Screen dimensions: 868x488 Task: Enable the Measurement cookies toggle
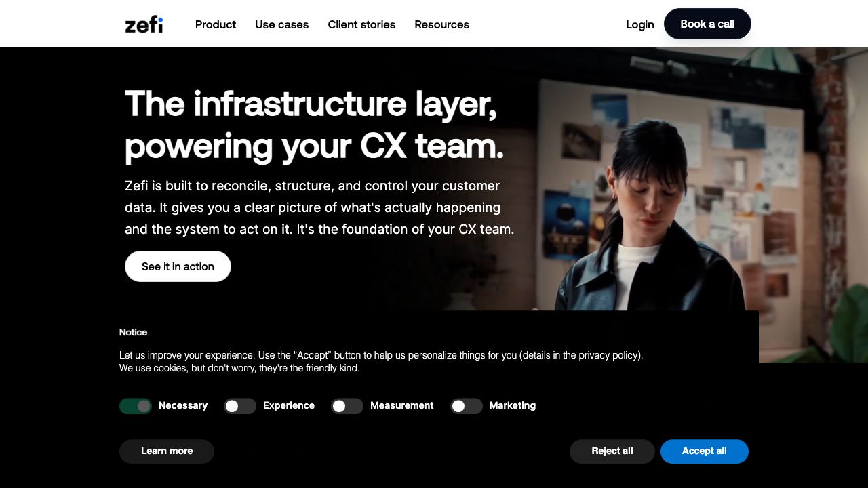[347, 406]
